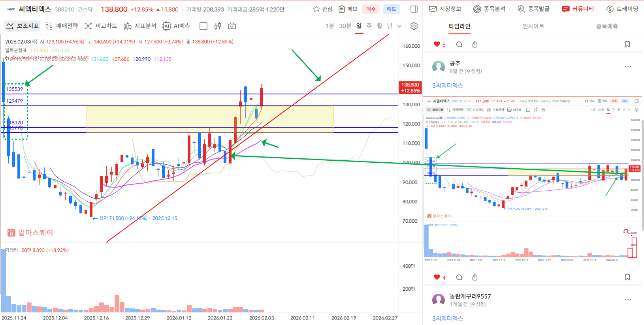The image size is (644, 325).
Task: Switch to the 인사이트 tab
Action: (x=533, y=26)
